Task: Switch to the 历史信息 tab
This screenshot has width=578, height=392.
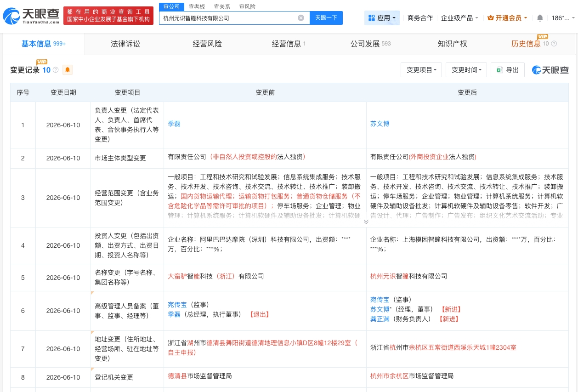Action: 526,44
